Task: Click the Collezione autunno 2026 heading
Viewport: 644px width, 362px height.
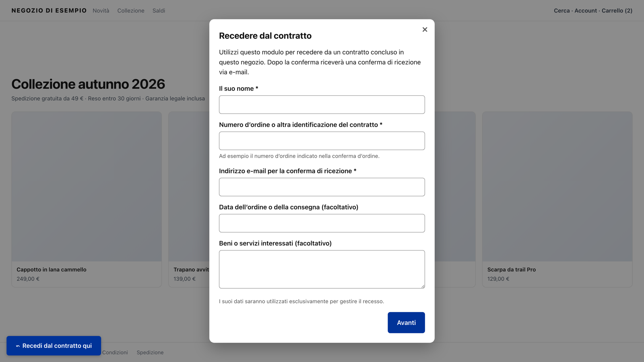Action: (88, 84)
